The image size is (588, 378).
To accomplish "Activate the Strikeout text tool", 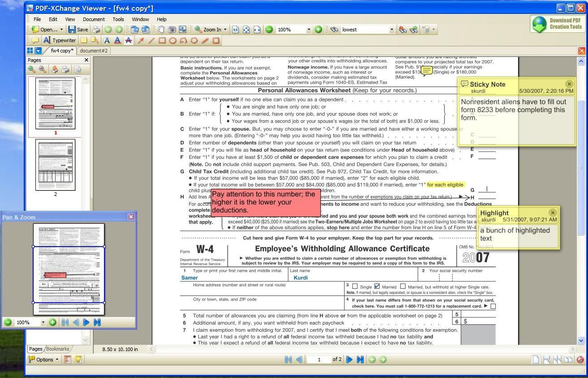I will click(129, 40).
